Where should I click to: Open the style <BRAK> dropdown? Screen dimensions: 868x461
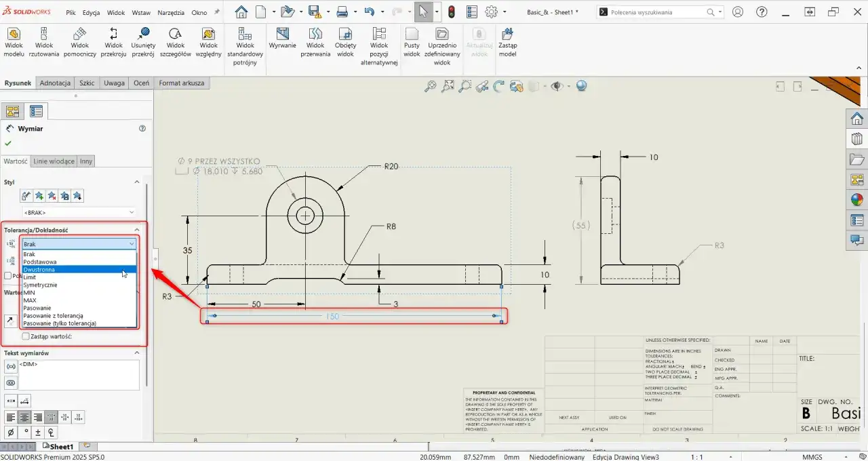coord(79,212)
